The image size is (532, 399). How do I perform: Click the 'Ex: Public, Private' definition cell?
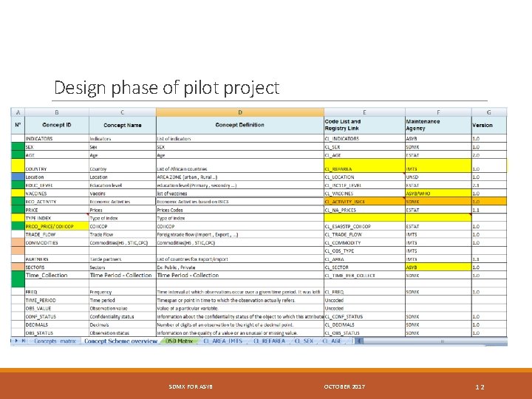click(x=240, y=267)
